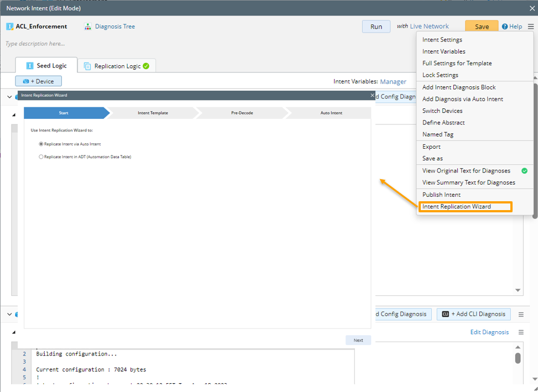
Task: Click the ACL_Enforcement intent icon
Action: coord(10,27)
